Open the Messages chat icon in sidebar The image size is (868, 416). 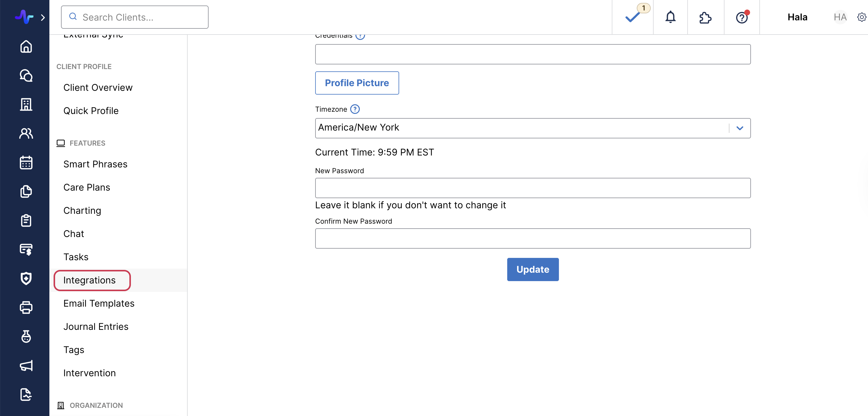click(x=26, y=75)
